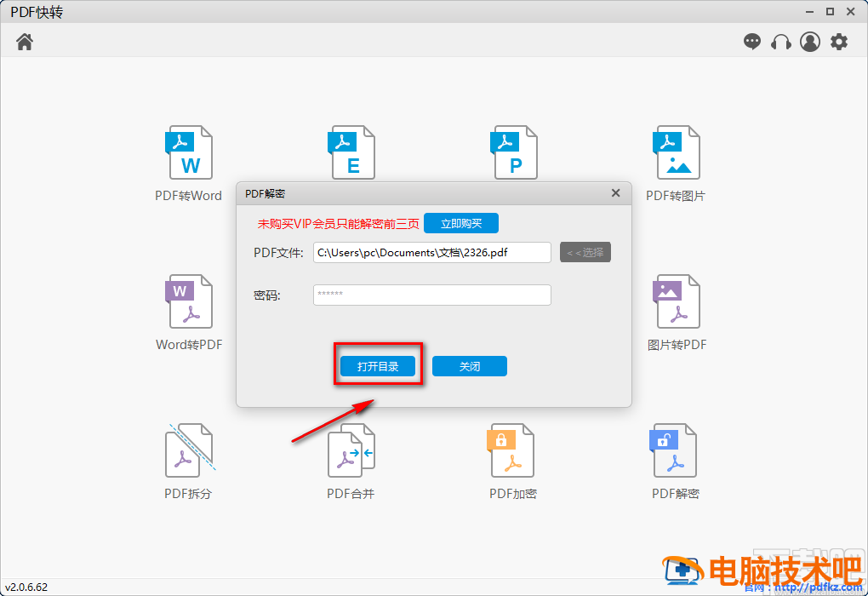
Task: Launch the PDF to Excel tool icon
Action: coord(351,152)
